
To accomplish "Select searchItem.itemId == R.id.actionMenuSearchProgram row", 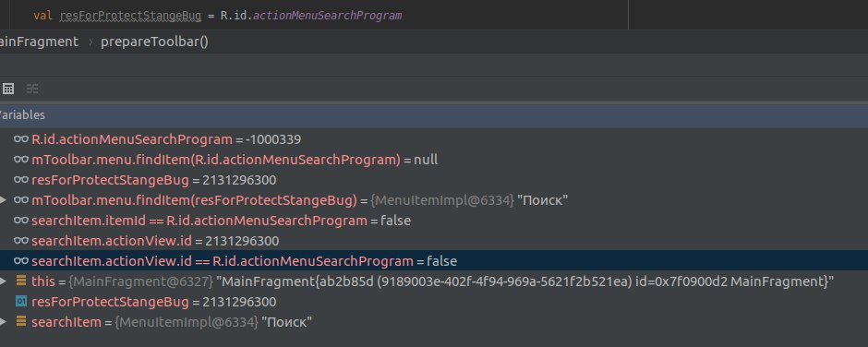I will coord(434,221).
